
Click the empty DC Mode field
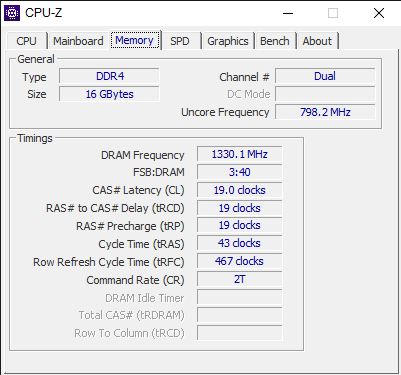coord(325,94)
